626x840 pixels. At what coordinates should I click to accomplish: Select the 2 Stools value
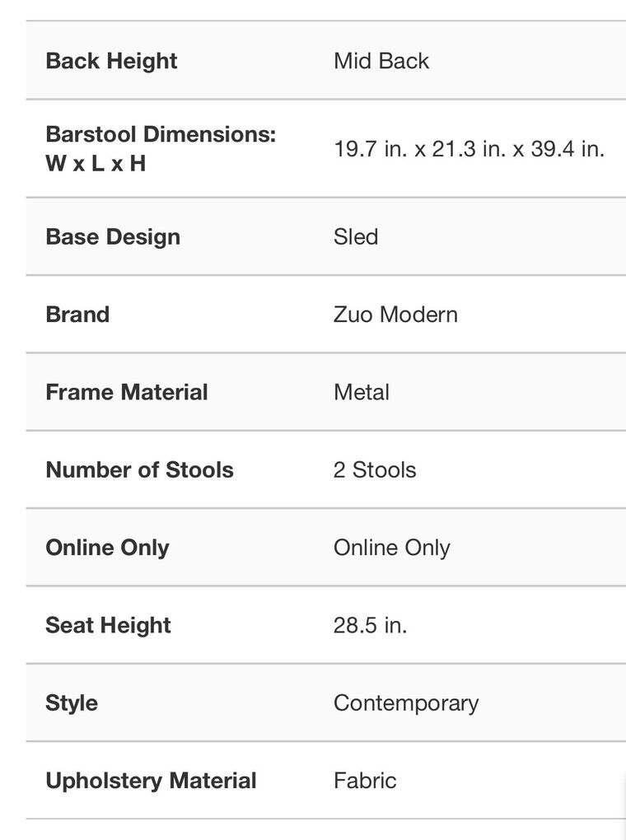(375, 470)
